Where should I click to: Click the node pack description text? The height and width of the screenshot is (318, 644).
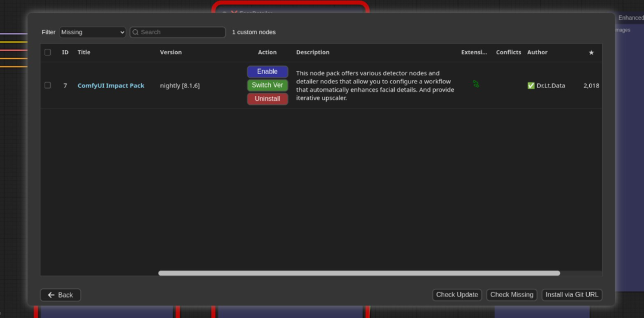coord(375,86)
